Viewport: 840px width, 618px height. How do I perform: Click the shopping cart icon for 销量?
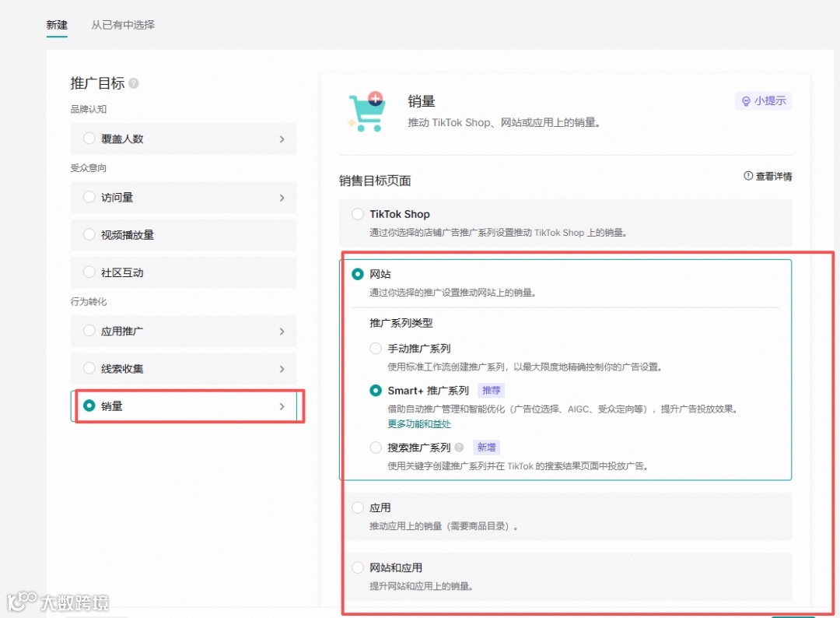pos(367,111)
